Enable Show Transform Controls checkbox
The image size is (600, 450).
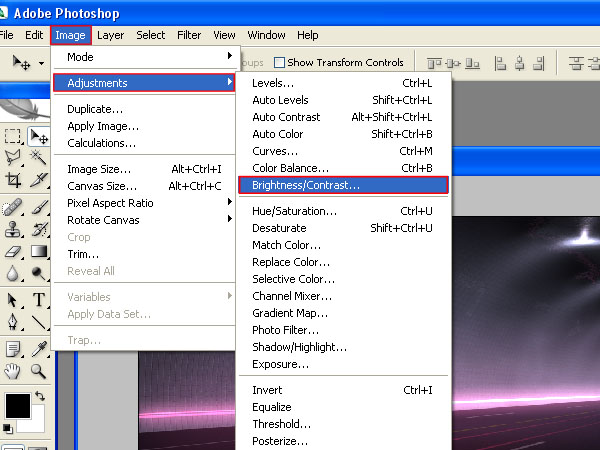280,62
